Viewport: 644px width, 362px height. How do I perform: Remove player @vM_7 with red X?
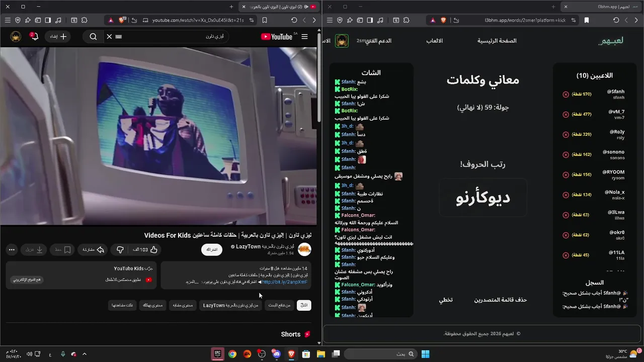tap(566, 115)
